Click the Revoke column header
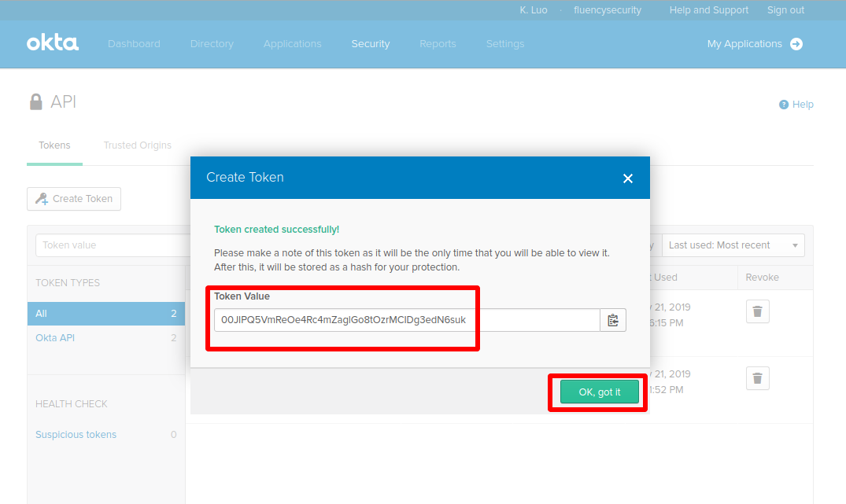846x504 pixels. (762, 278)
